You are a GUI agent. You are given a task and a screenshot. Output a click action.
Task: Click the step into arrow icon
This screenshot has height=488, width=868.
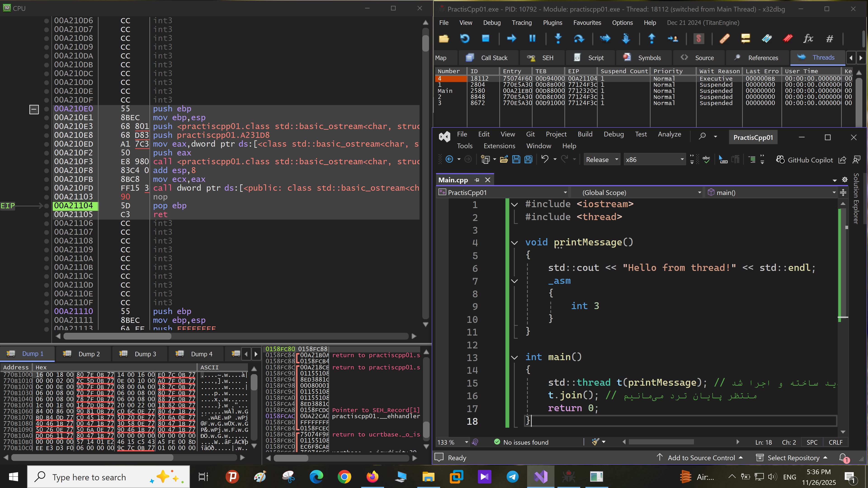[x=558, y=38]
